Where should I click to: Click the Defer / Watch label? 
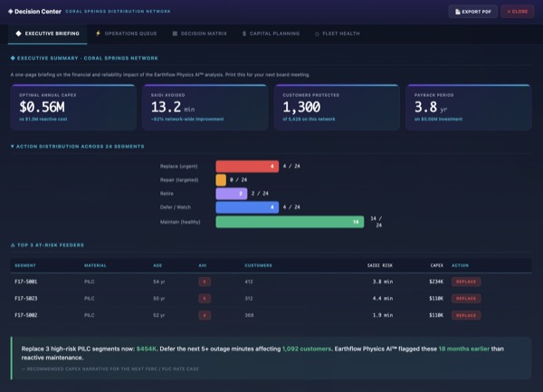(176, 207)
